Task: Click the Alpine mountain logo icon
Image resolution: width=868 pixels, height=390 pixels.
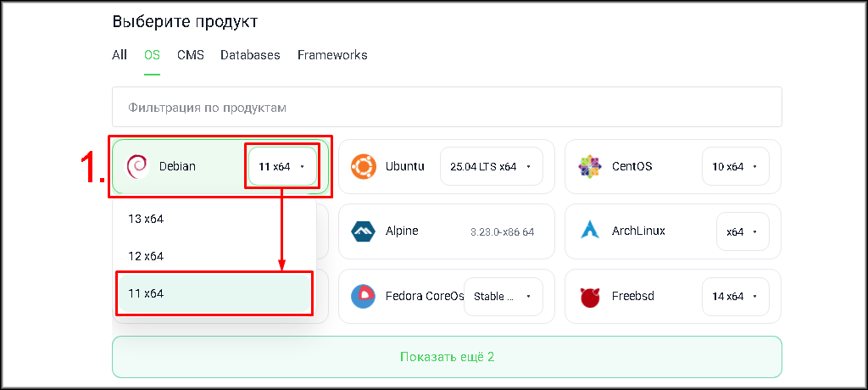Action: point(364,231)
